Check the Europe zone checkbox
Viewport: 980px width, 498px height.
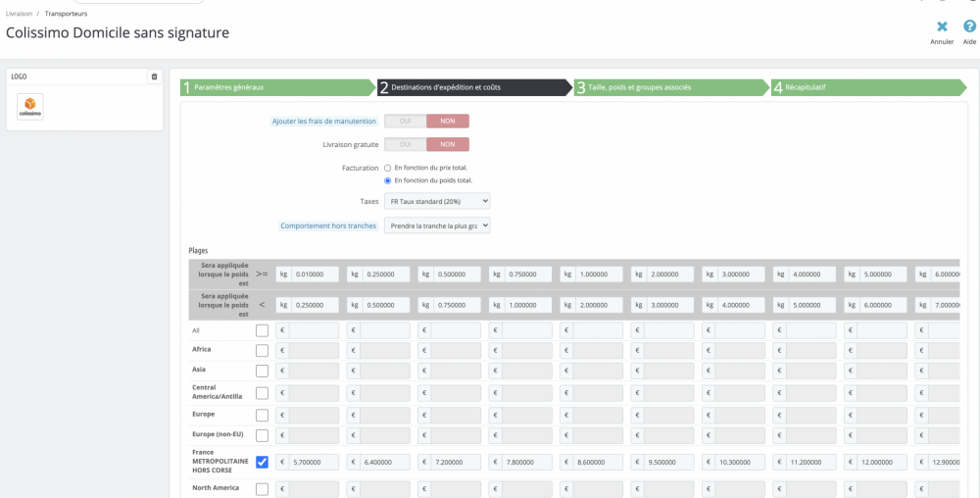[x=262, y=416]
